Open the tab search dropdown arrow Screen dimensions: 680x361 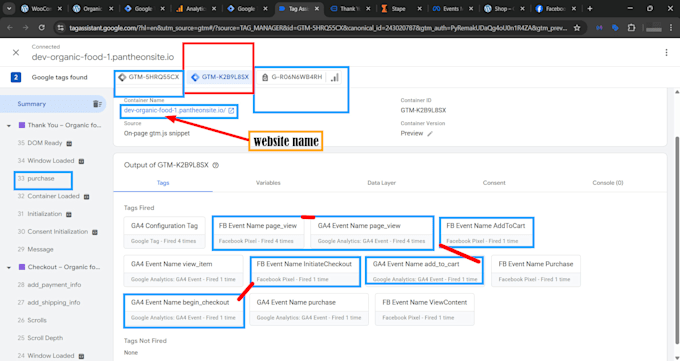tap(9, 9)
